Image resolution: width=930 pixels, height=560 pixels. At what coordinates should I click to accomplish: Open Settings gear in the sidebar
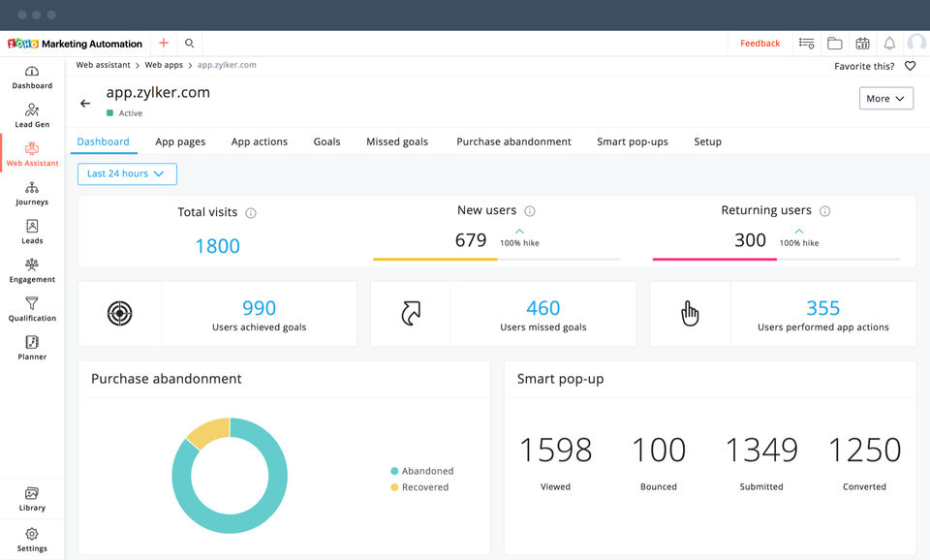(32, 534)
